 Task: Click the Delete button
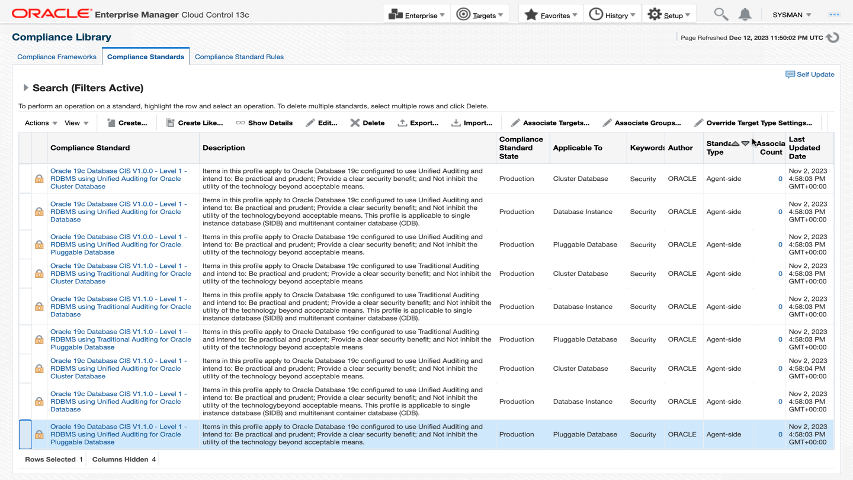(367, 123)
